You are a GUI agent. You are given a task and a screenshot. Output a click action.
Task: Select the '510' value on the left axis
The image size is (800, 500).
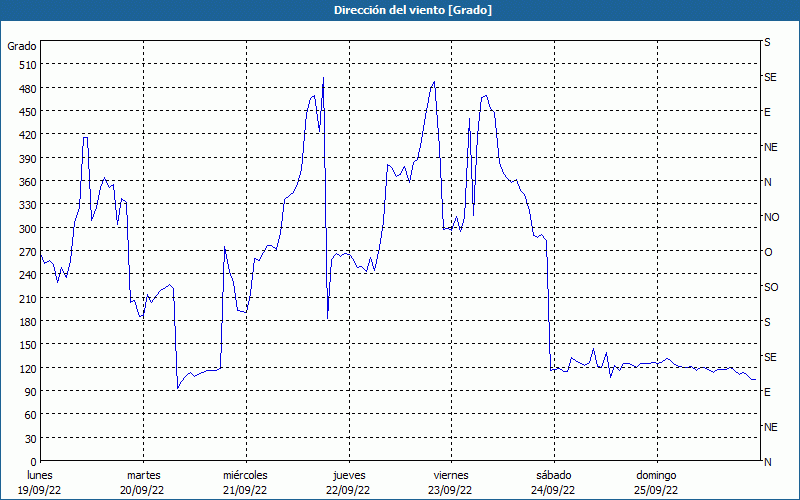coord(28,65)
